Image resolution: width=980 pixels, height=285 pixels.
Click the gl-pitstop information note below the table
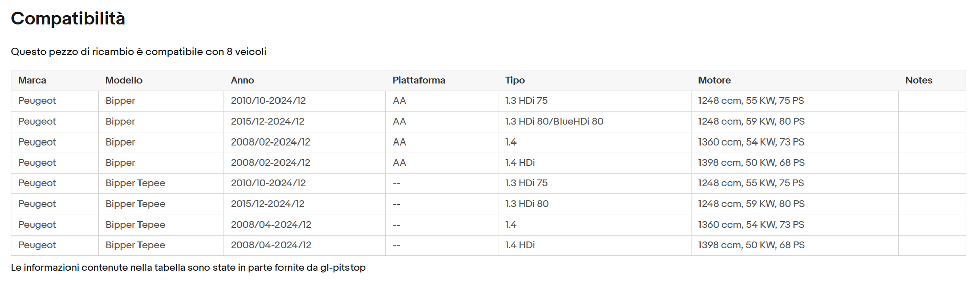[x=188, y=268]
